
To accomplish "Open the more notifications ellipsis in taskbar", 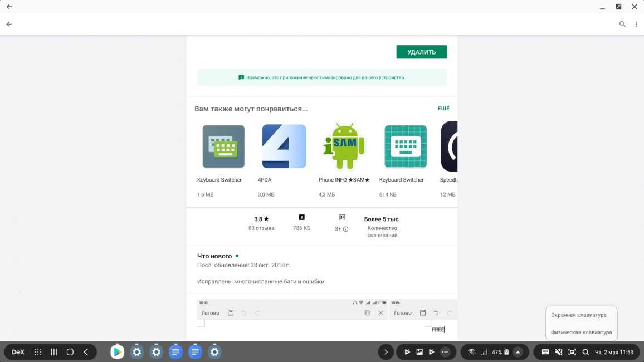I will tap(445, 352).
